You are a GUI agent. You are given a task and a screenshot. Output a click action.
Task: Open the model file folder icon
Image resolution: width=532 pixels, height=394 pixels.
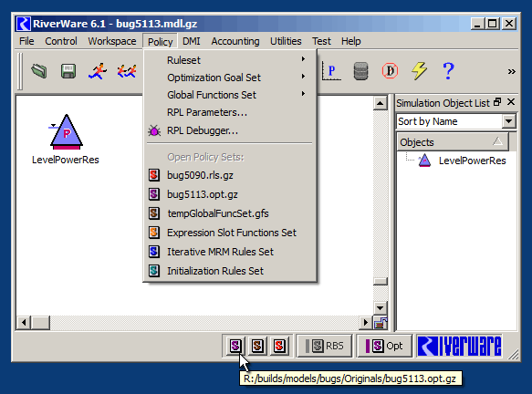39,71
